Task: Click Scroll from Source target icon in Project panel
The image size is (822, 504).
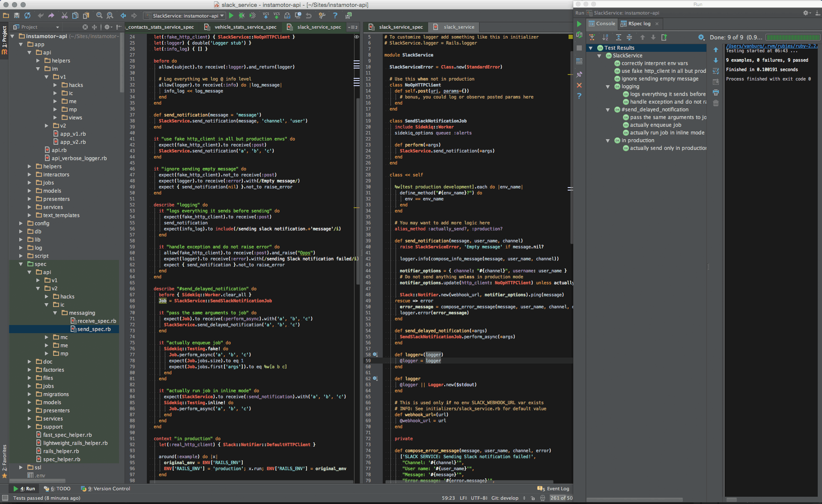Action: pos(85,27)
